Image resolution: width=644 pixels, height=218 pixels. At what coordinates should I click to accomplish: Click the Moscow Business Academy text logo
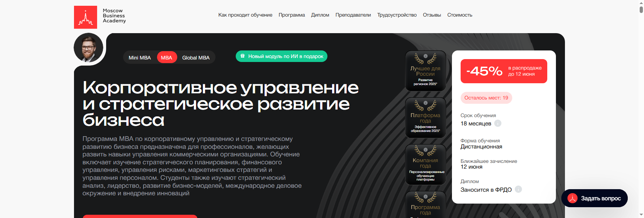[x=114, y=16]
